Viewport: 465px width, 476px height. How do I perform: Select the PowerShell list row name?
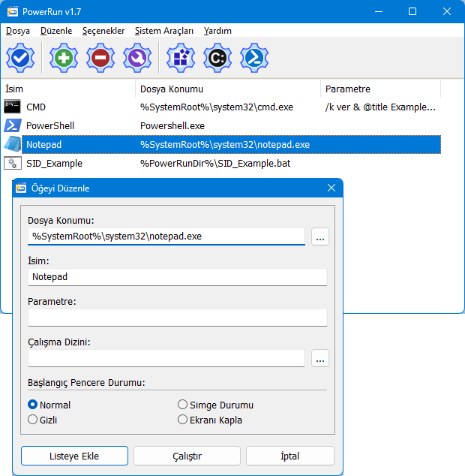tap(50, 125)
